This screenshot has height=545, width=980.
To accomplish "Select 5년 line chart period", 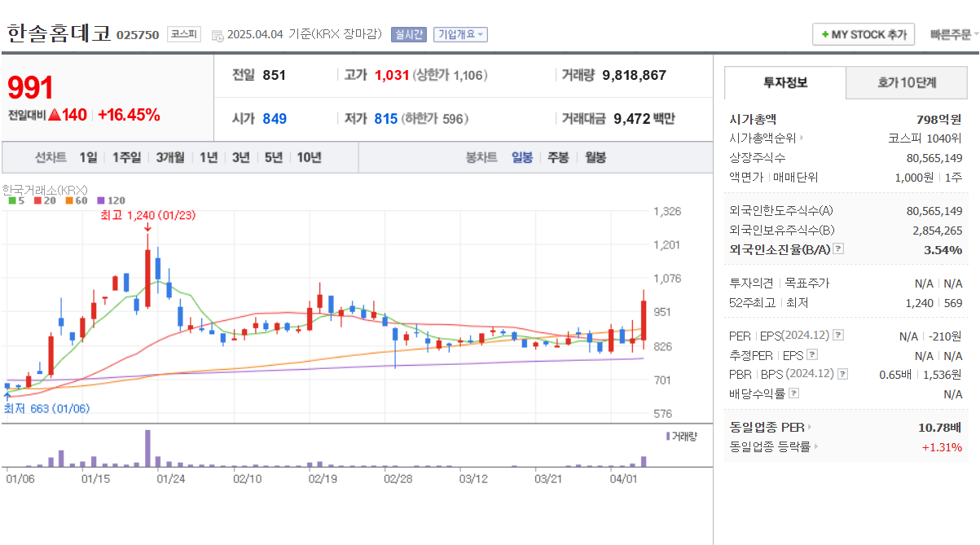I will (x=274, y=157).
